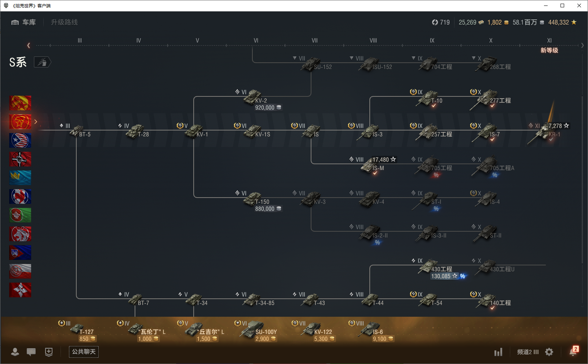Select the USA nation flag

click(20, 140)
